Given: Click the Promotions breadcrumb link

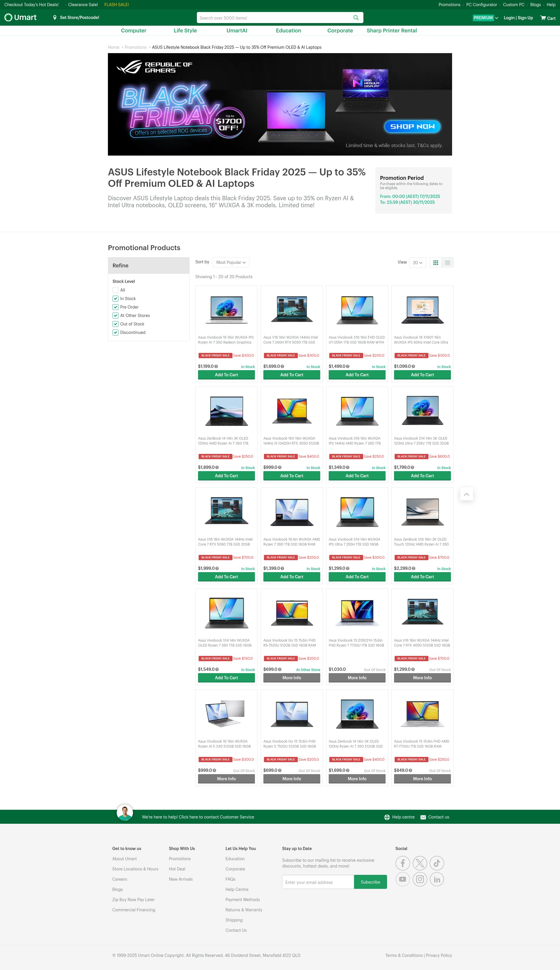Looking at the screenshot, I should tap(135, 47).
